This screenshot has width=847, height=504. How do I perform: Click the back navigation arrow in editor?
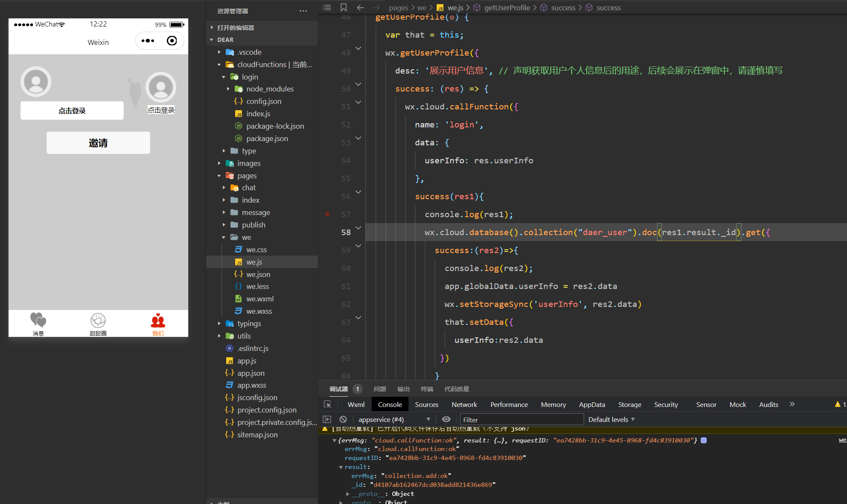point(360,7)
